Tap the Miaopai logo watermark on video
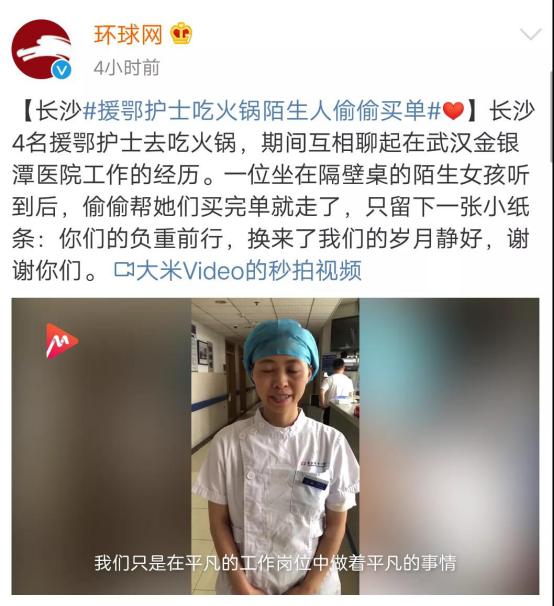Image resolution: width=554 pixels, height=606 pixels. click(x=61, y=341)
